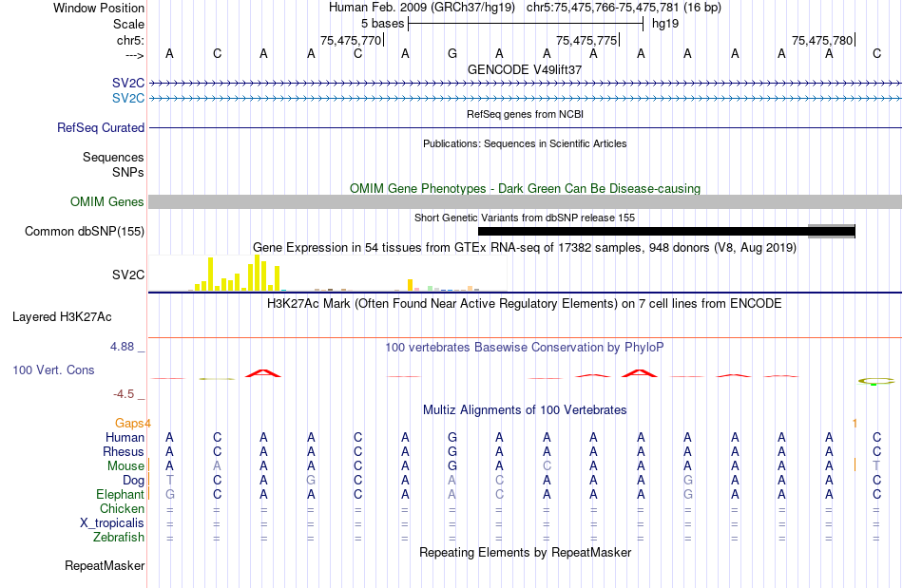The height and width of the screenshot is (588, 903).
Task: Click the gray segment on the dbSNP variant
Action: coord(832,231)
